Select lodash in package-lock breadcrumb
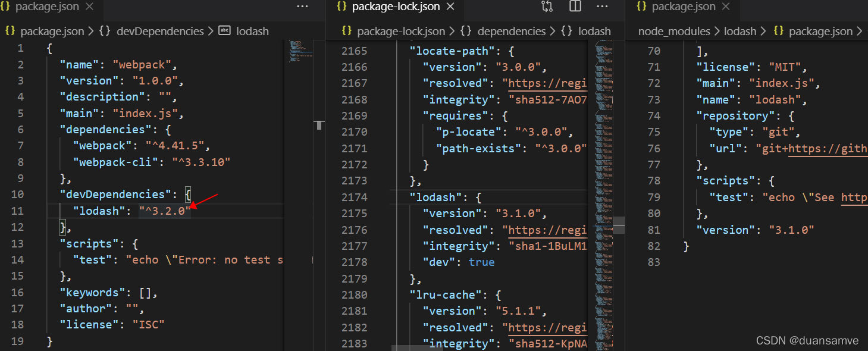This screenshot has width=868, height=351. tap(594, 31)
